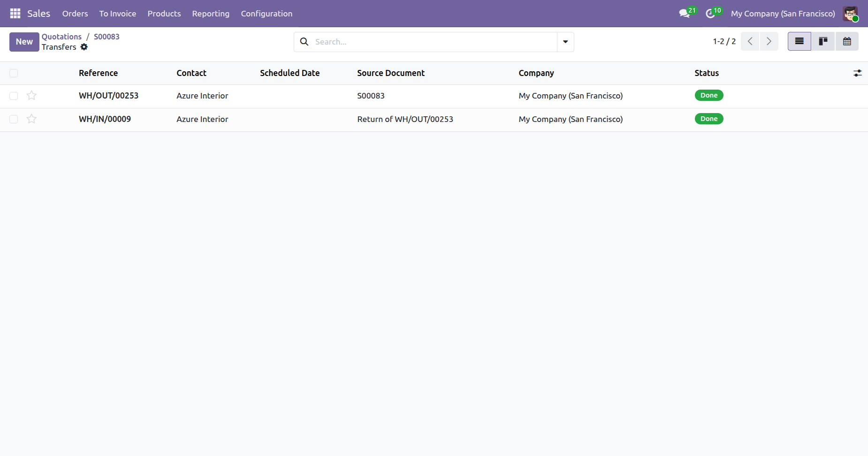Star the WH/IN/00009 transfer
The height and width of the screenshot is (456, 868).
tap(31, 119)
